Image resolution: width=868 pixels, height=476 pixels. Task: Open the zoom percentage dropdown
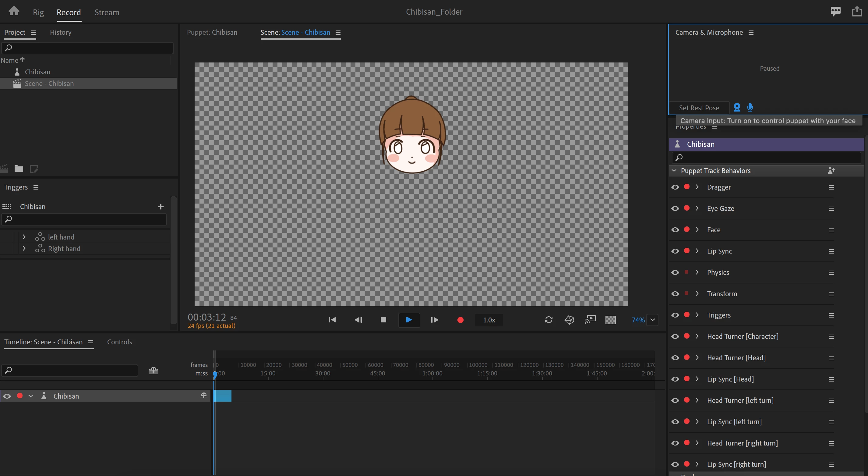click(x=653, y=320)
